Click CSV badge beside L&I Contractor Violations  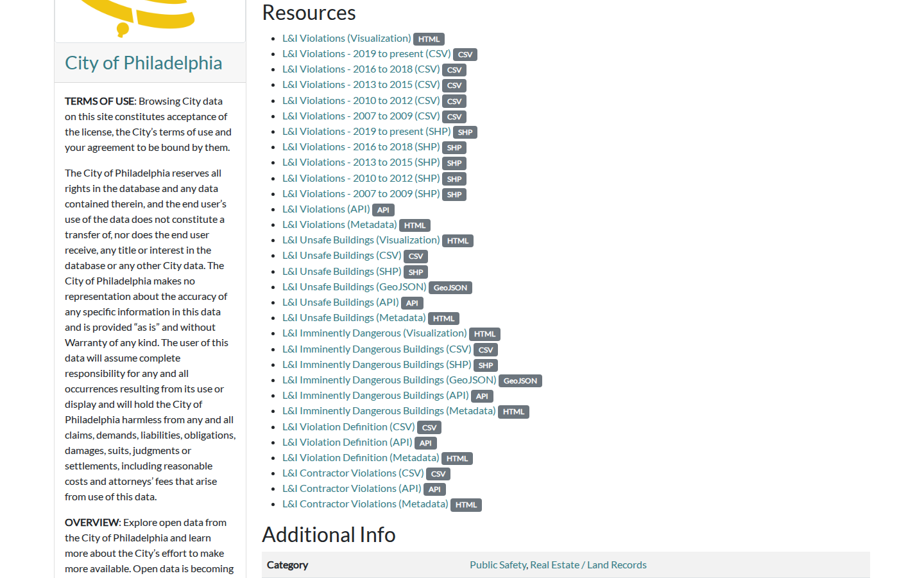click(438, 474)
